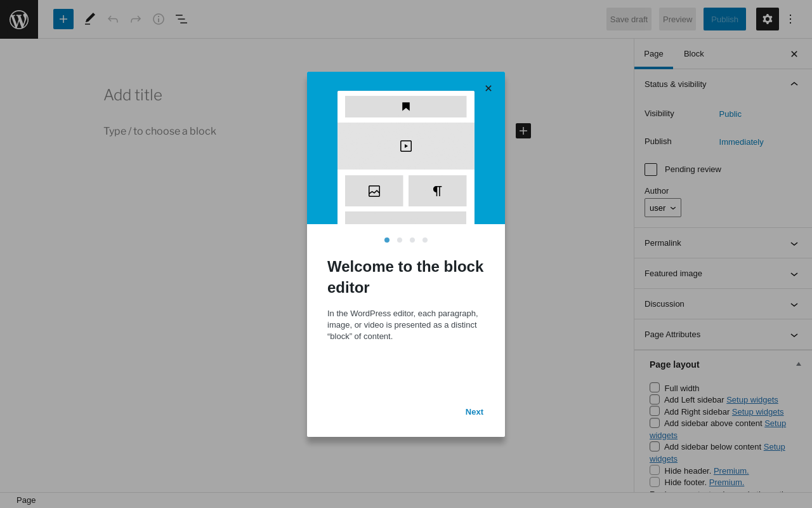The image size is (812, 508).
Task: Open Setup widgets link for Left sidebar
Action: (x=752, y=399)
